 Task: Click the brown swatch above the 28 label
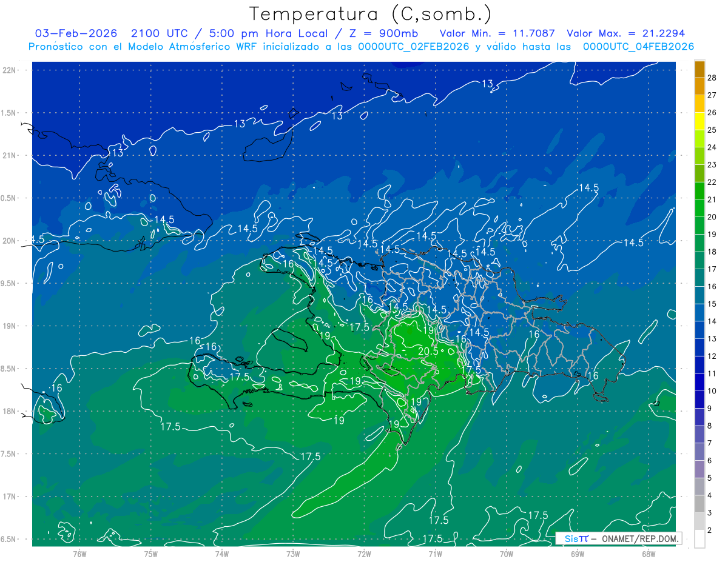click(x=699, y=70)
